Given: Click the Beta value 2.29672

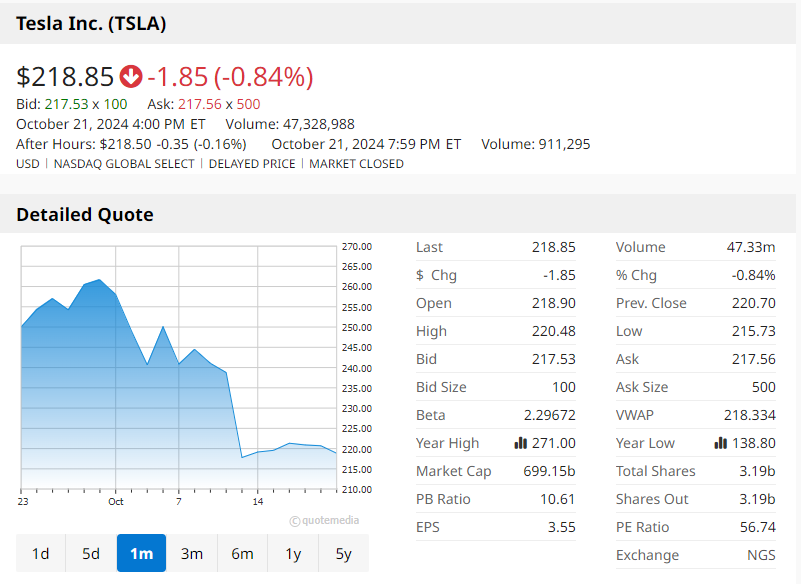Looking at the screenshot, I should [x=550, y=415].
